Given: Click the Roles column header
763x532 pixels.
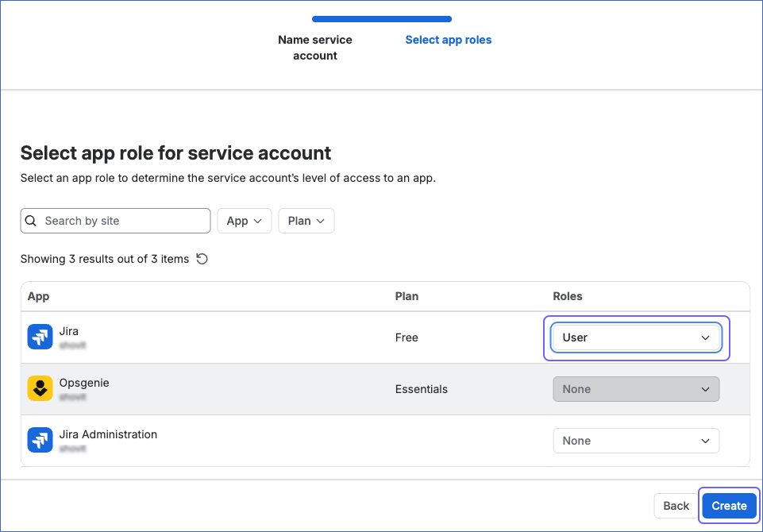Looking at the screenshot, I should (x=568, y=296).
